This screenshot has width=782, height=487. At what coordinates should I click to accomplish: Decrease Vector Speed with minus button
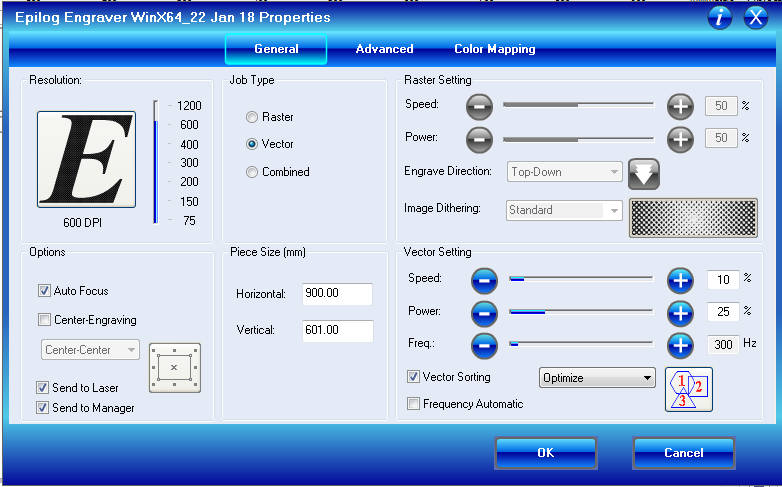tap(484, 280)
